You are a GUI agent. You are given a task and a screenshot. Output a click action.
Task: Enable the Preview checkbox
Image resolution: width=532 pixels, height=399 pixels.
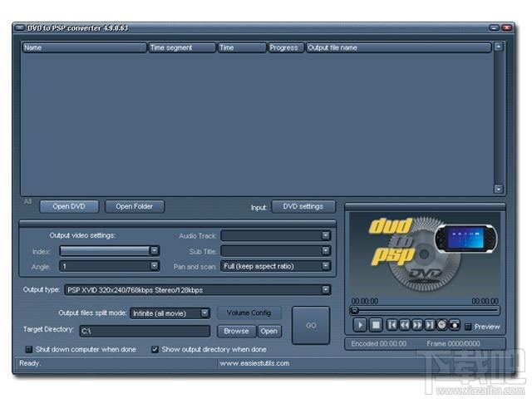point(468,327)
